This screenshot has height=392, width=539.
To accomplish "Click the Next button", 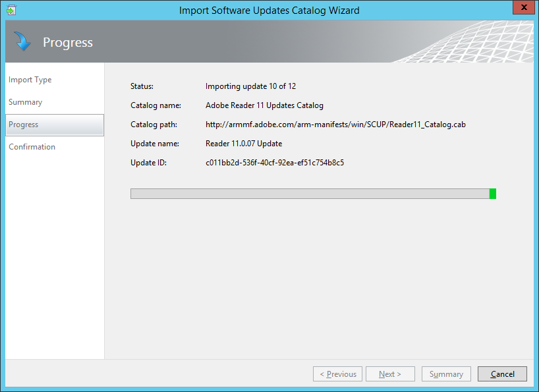I will point(390,374).
